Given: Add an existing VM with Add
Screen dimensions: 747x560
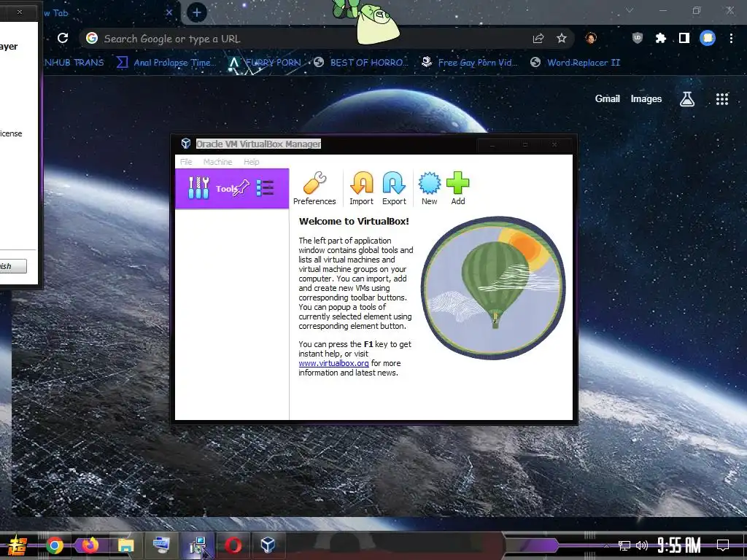Looking at the screenshot, I should (x=458, y=189).
